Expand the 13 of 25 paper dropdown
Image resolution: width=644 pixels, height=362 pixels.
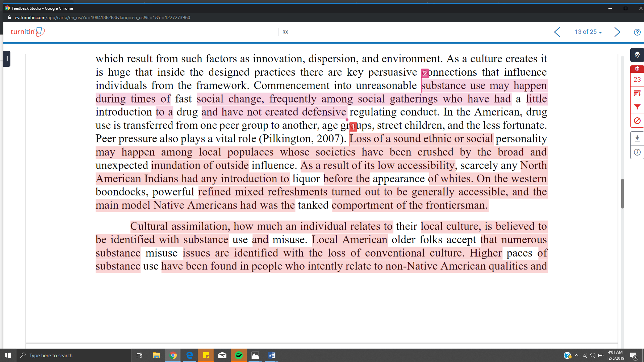[x=588, y=32]
